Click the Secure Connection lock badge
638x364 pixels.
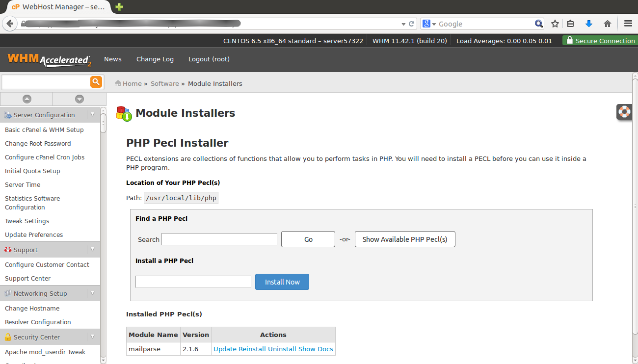click(600, 41)
